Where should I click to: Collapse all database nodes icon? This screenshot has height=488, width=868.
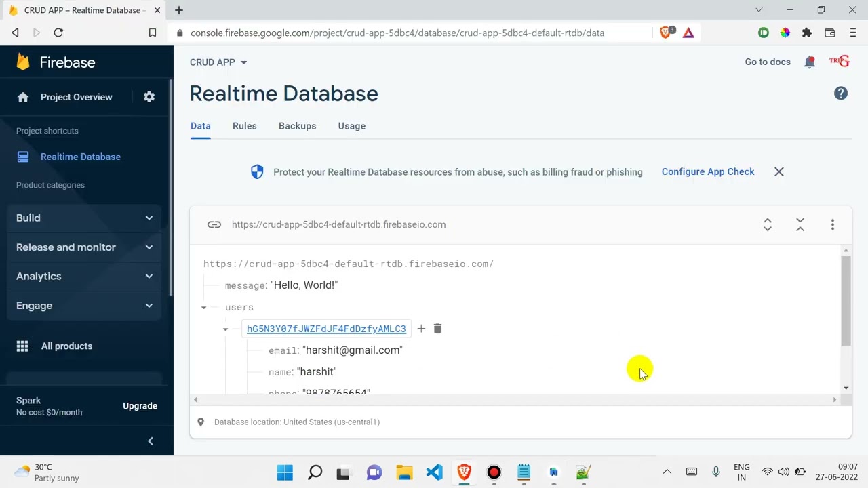click(x=800, y=224)
